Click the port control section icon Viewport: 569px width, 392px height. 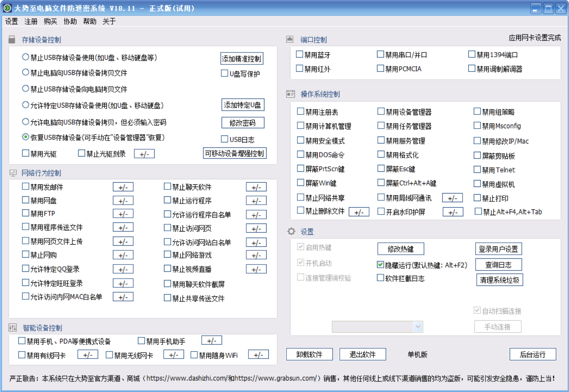pos(290,39)
